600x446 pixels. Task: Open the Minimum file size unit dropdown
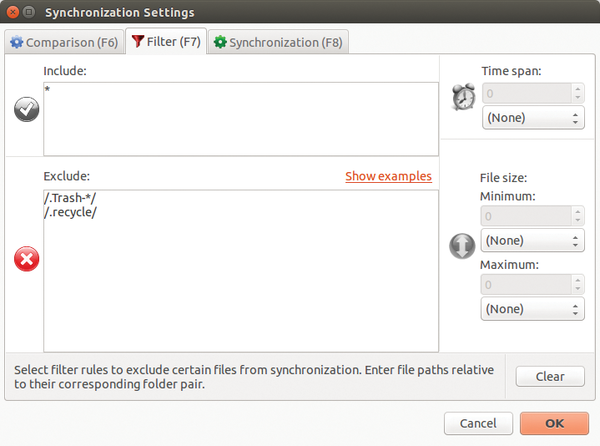click(532, 241)
